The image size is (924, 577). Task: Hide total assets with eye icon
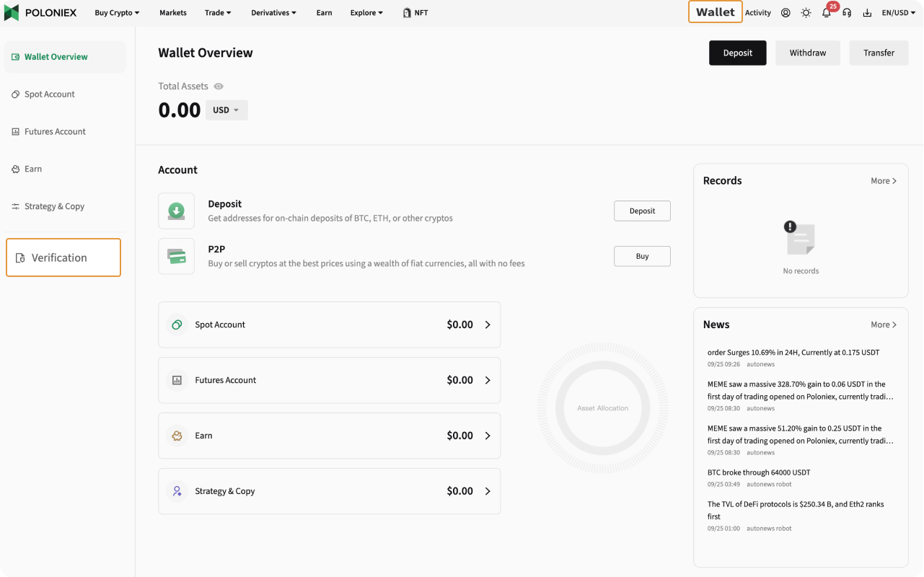pos(219,87)
